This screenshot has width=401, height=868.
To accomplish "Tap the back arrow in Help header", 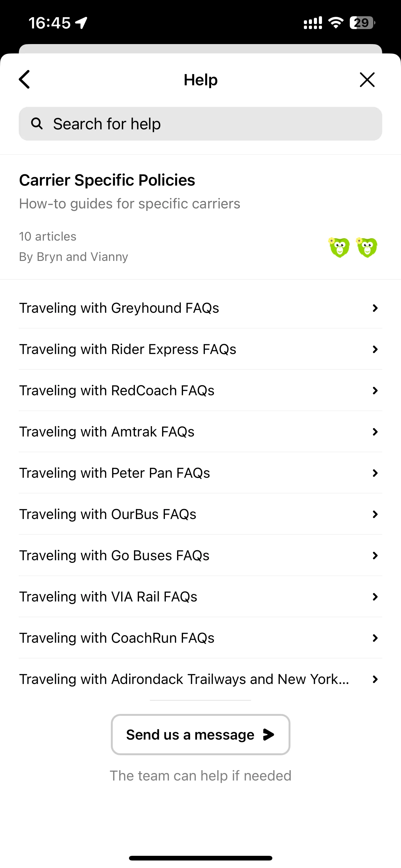I will (25, 80).
